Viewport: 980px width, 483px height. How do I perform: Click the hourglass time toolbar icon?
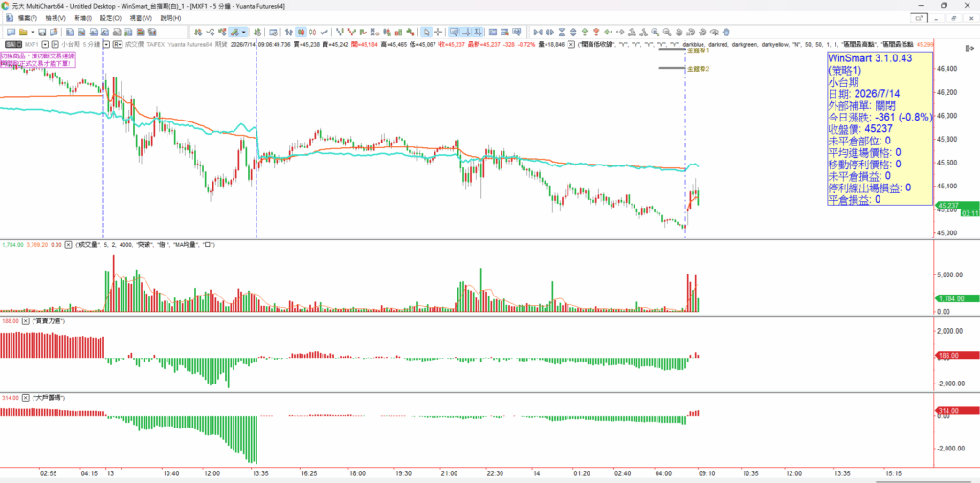click(x=562, y=32)
